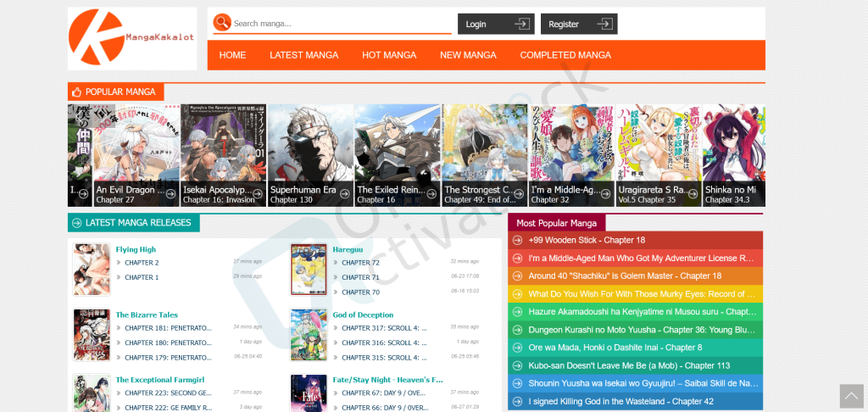868x412 pixels.
Task: Click arrow icon on The Strongest C... card
Action: tap(519, 194)
